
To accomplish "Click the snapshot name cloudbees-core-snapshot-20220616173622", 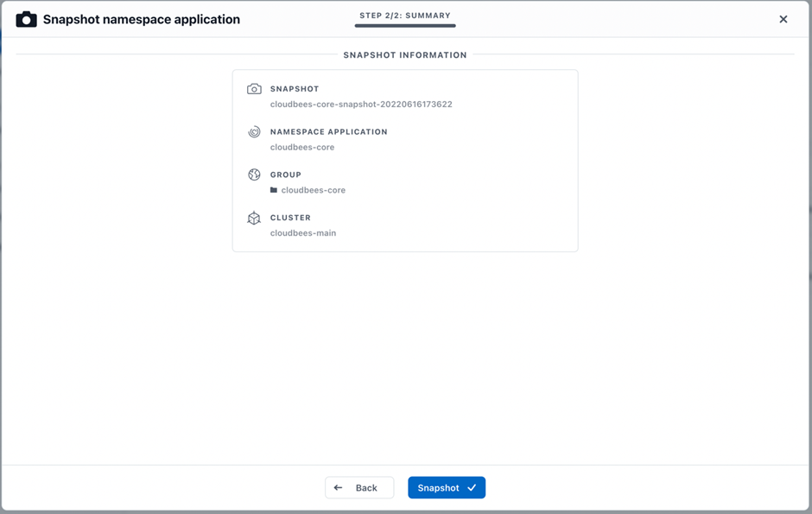I will coord(361,104).
